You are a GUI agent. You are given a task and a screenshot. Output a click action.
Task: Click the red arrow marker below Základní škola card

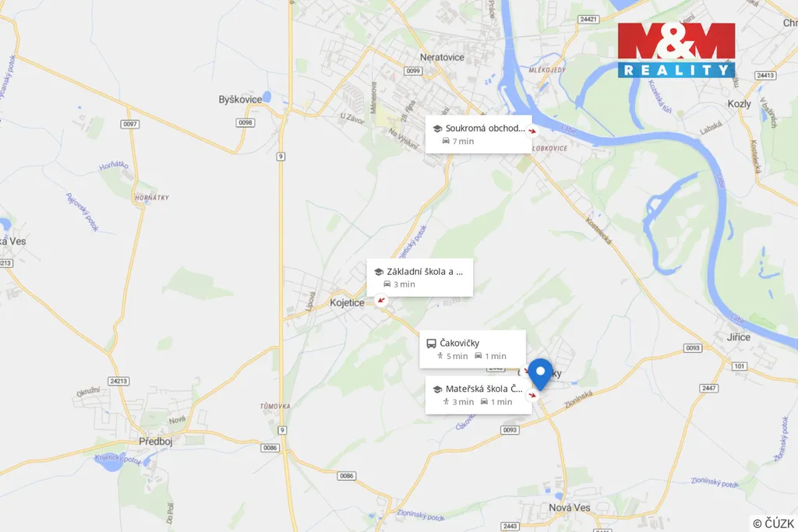380,300
